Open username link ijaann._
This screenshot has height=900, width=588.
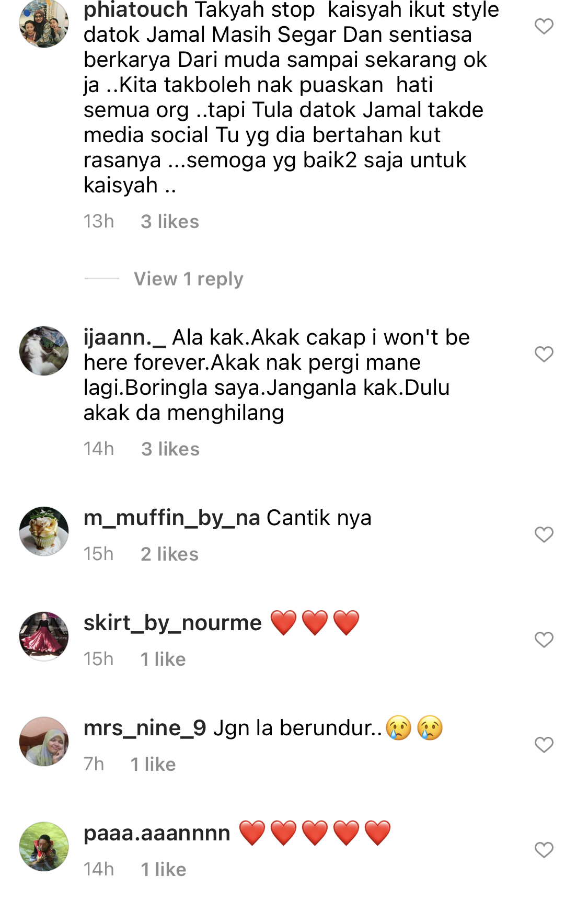pos(125,337)
